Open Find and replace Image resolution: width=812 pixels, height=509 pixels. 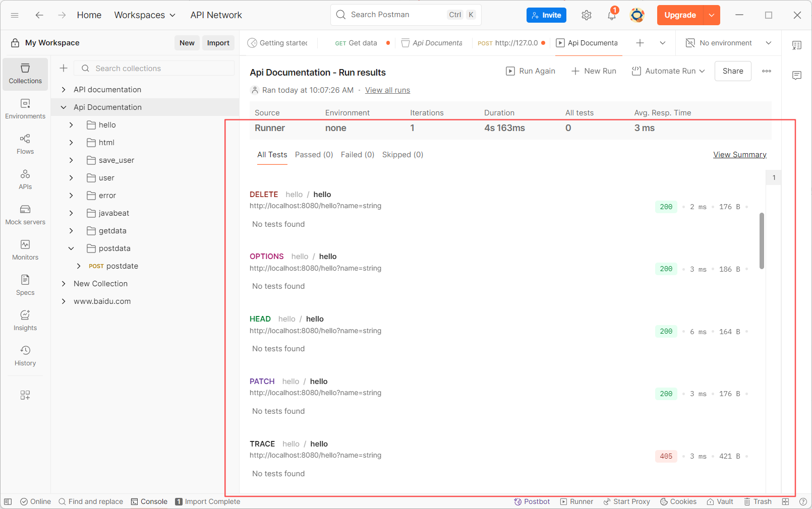(x=91, y=501)
